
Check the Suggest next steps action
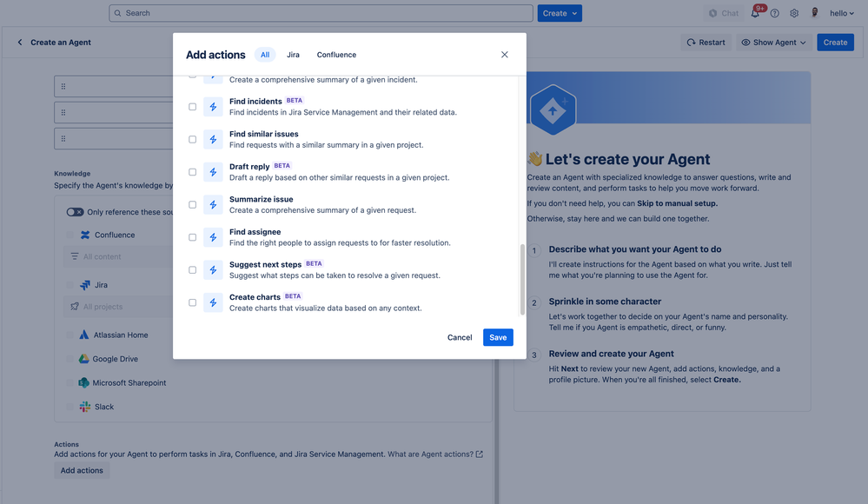point(192,270)
